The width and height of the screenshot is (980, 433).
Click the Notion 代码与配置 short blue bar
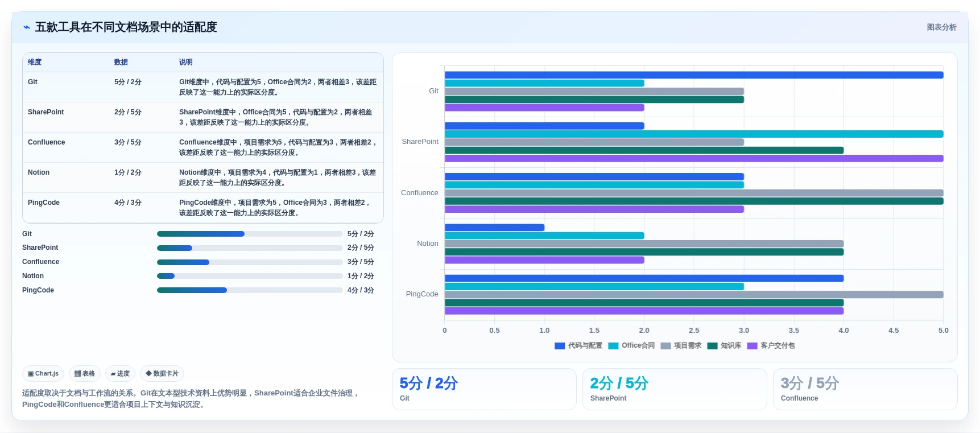point(494,228)
